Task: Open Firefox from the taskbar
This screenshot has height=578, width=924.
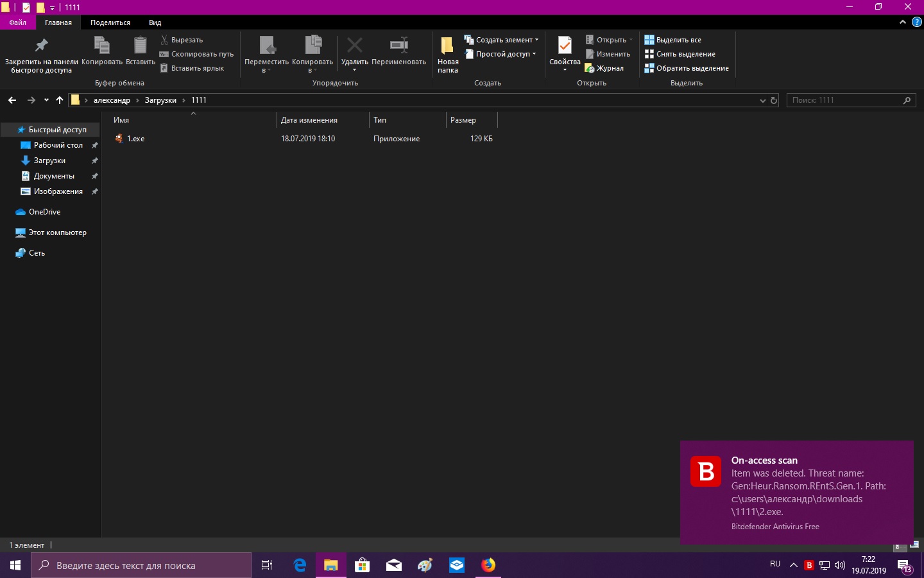Action: pyautogui.click(x=488, y=565)
